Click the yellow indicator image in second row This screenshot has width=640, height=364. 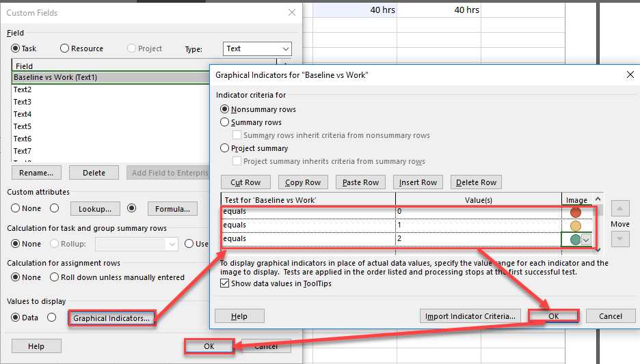pos(575,225)
